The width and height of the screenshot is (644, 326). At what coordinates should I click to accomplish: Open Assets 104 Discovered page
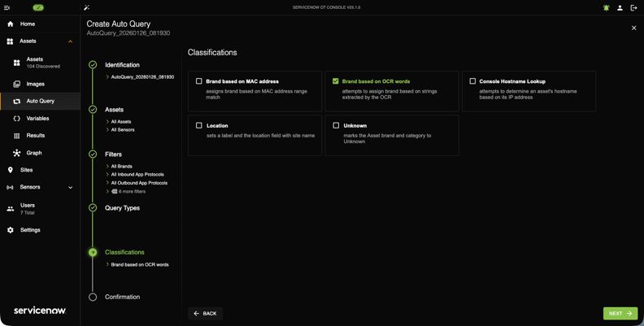[40, 63]
